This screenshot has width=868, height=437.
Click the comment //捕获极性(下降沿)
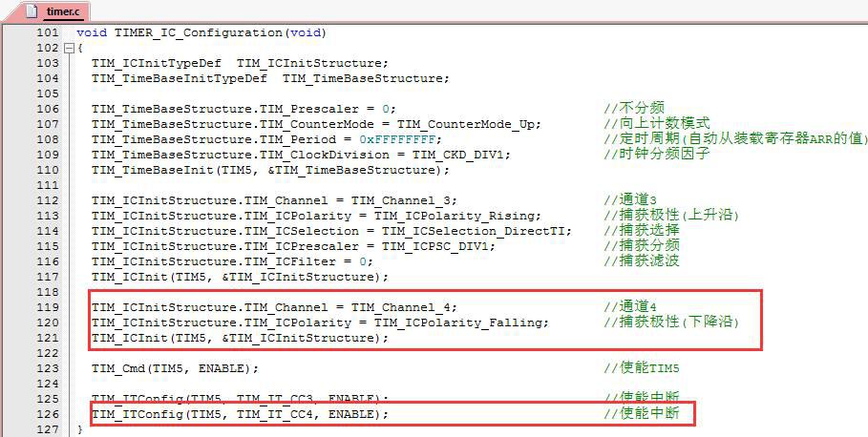click(x=671, y=322)
